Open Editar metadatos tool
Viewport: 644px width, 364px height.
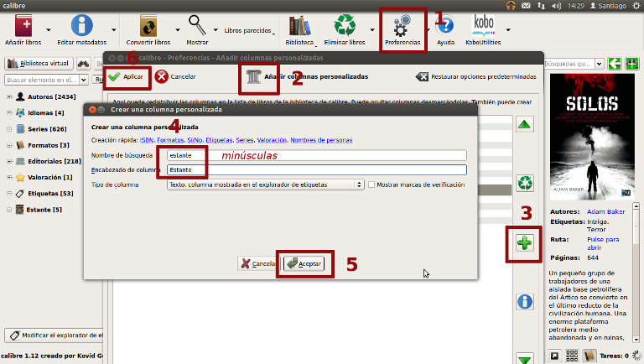81,27
